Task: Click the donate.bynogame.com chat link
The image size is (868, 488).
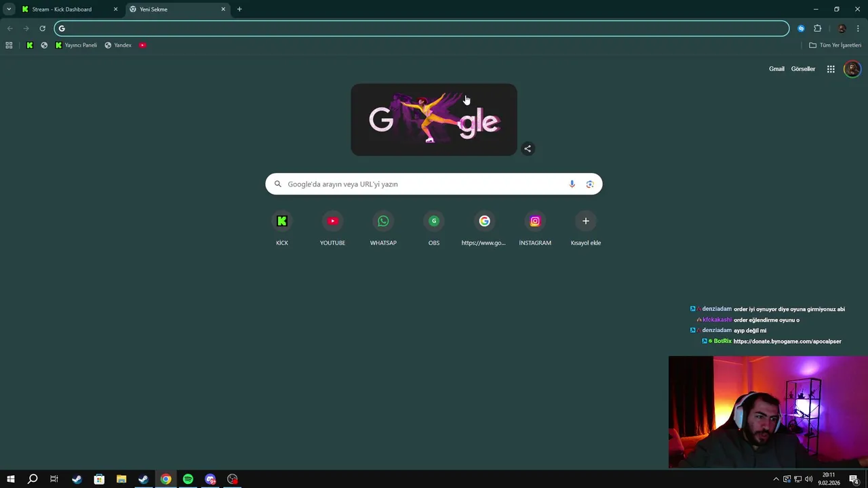Action: click(787, 342)
